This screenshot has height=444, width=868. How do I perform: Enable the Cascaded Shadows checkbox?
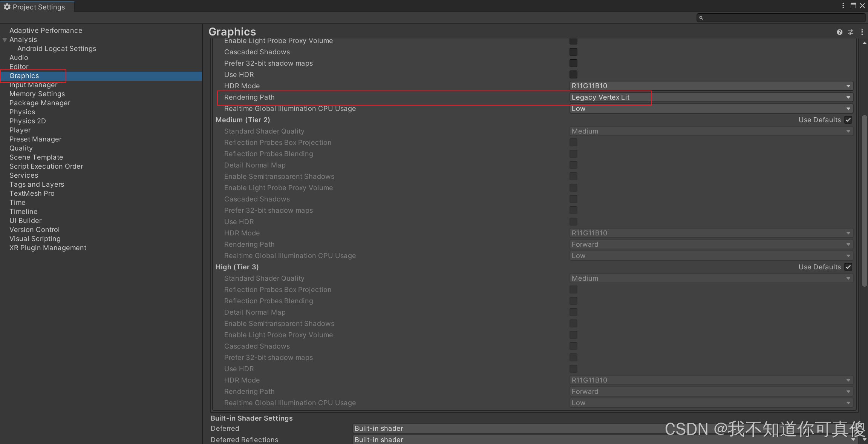pos(573,52)
